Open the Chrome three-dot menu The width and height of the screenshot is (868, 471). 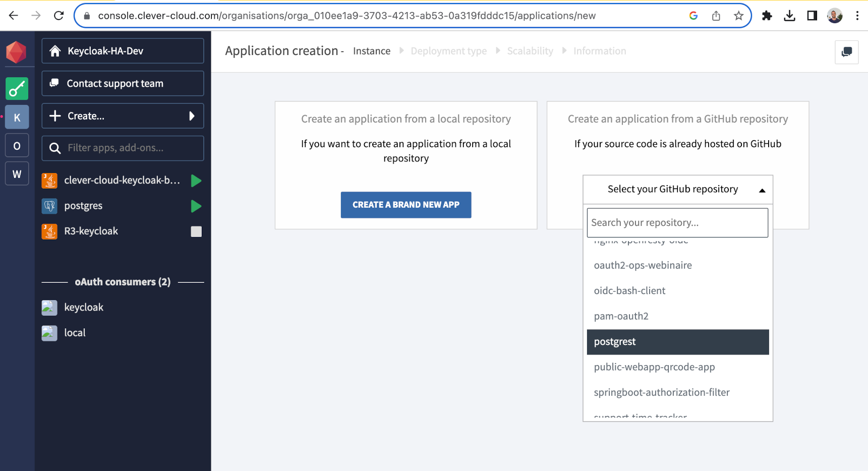(857, 16)
